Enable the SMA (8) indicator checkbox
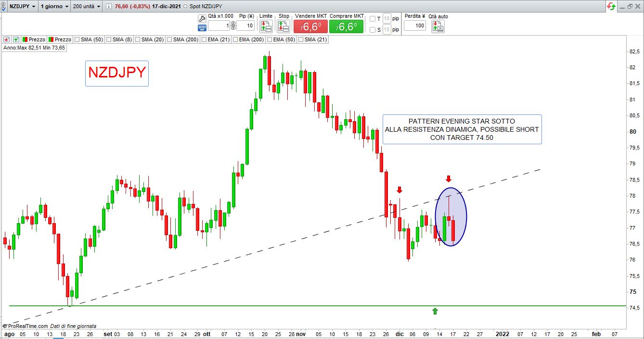Screen dimensions: 644x339 click(x=108, y=39)
